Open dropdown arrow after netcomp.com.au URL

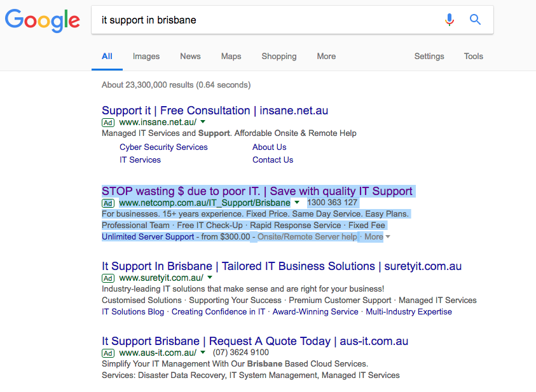[x=297, y=202]
